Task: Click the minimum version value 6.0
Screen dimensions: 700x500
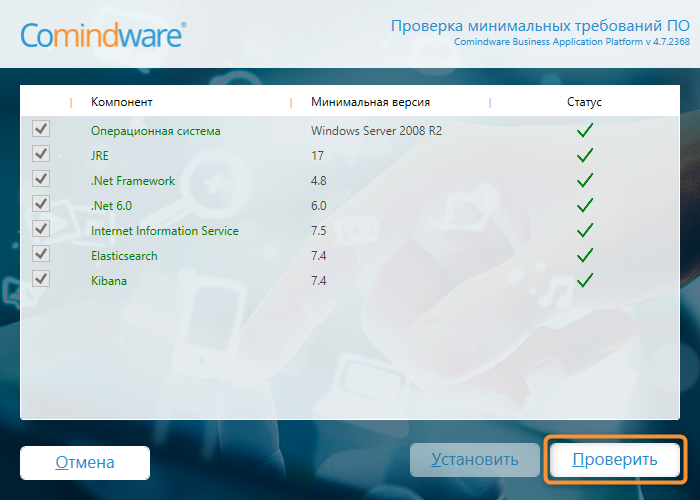Action: point(319,206)
